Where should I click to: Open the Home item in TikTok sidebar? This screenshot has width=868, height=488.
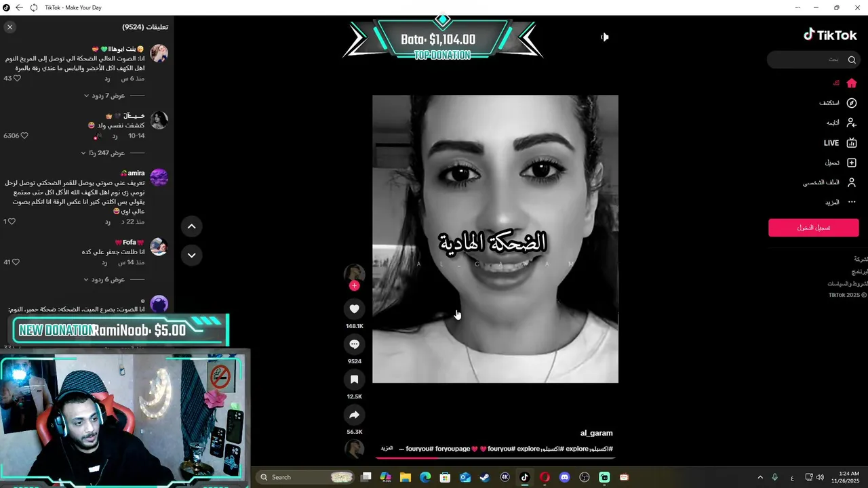tap(846, 83)
